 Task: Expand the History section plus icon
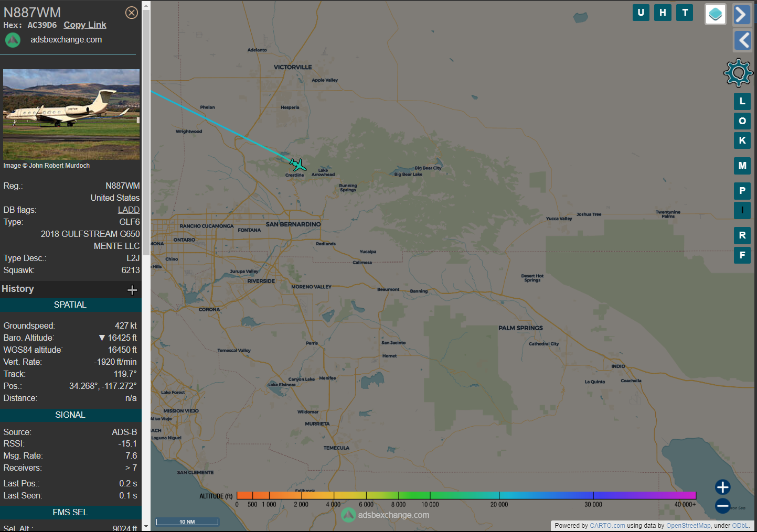coord(132,290)
